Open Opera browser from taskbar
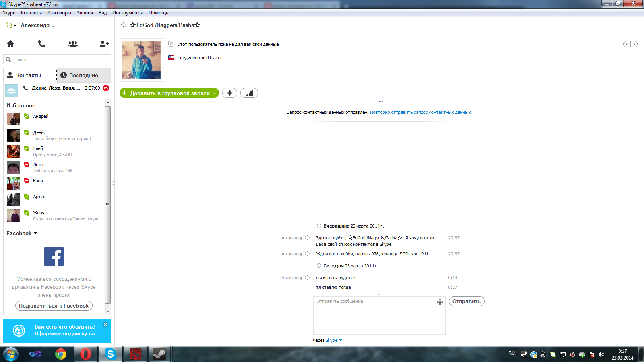The image size is (644, 362). click(x=85, y=354)
